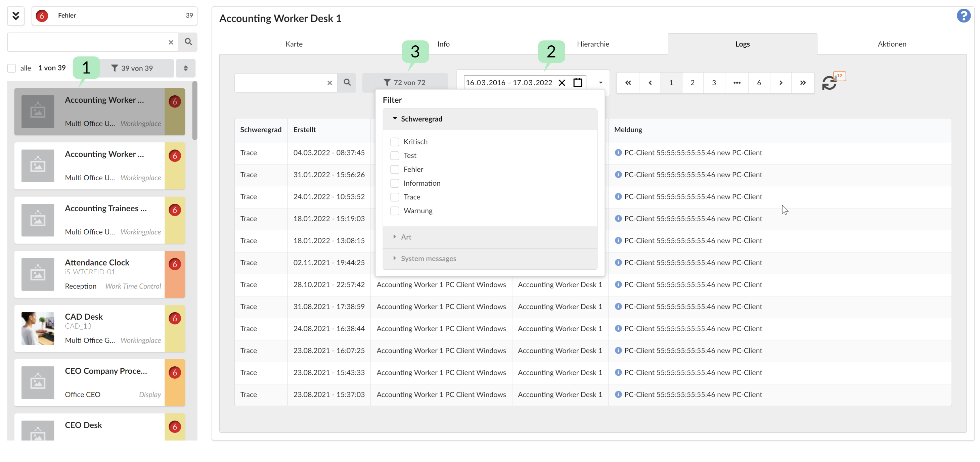This screenshot has height=462, width=980.
Task: Open the '39 von 39' device filter
Action: [137, 68]
